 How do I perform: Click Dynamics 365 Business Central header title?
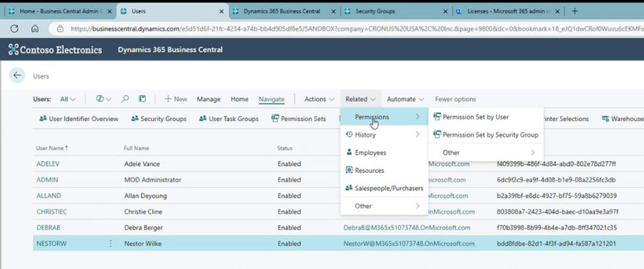[x=170, y=50]
